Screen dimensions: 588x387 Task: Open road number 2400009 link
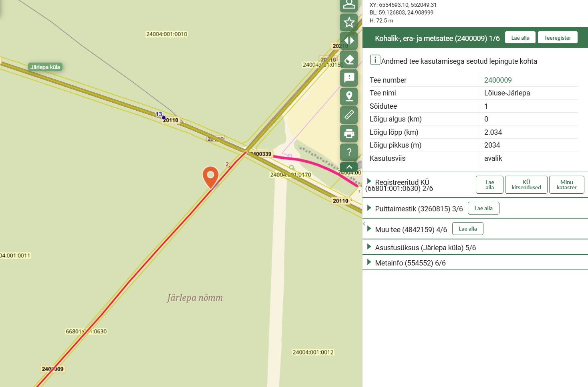(x=497, y=80)
